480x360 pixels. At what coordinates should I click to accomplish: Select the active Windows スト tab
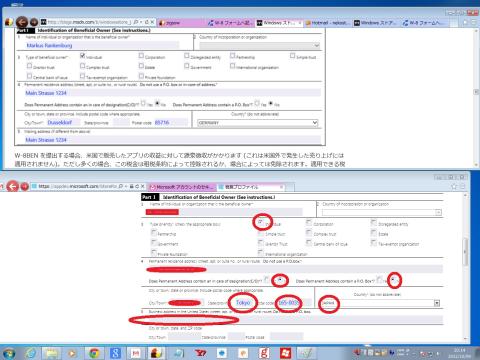pos(278,23)
